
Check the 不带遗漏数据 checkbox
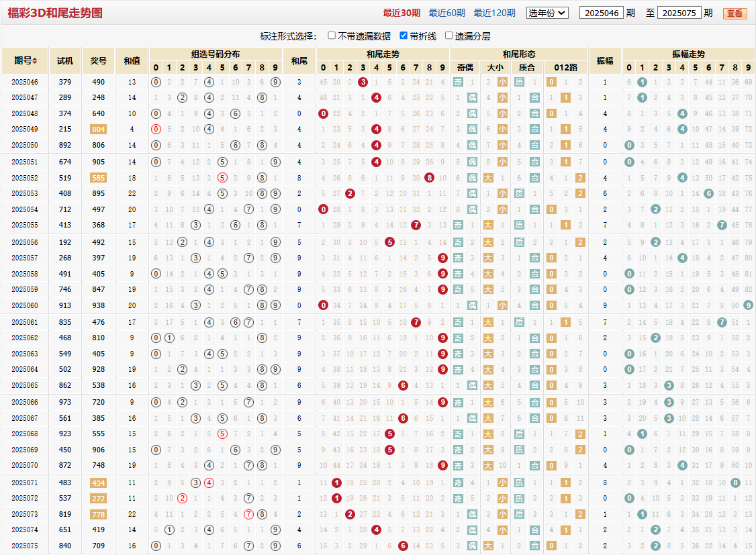(331, 36)
